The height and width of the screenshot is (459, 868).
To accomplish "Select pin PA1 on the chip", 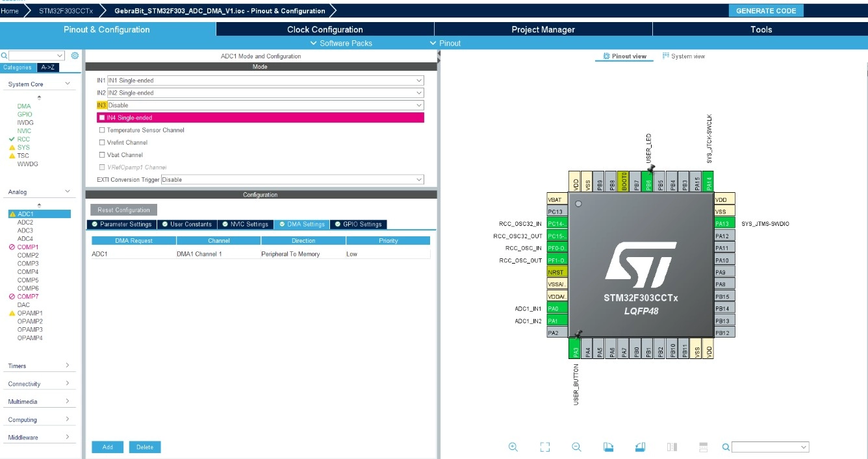I will click(x=557, y=321).
